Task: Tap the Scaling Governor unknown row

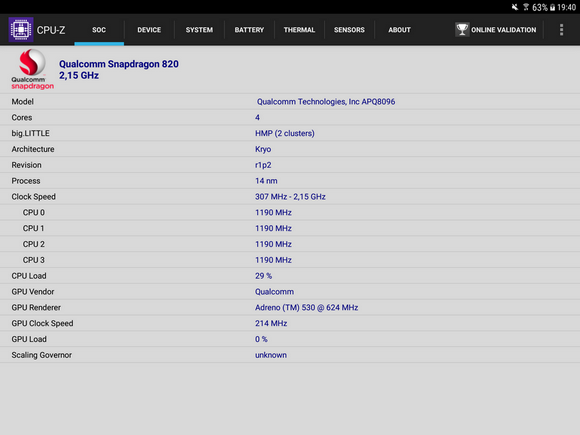Action: point(290,355)
